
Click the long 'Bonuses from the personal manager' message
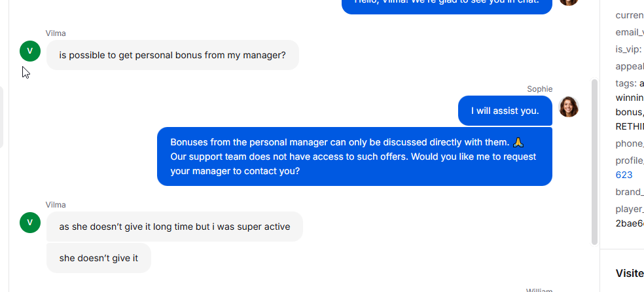click(x=355, y=156)
